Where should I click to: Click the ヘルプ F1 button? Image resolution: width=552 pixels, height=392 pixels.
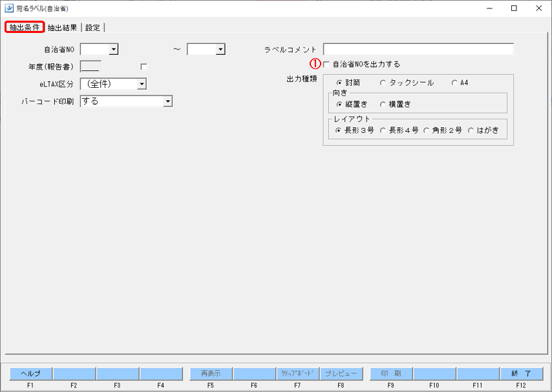(x=30, y=373)
